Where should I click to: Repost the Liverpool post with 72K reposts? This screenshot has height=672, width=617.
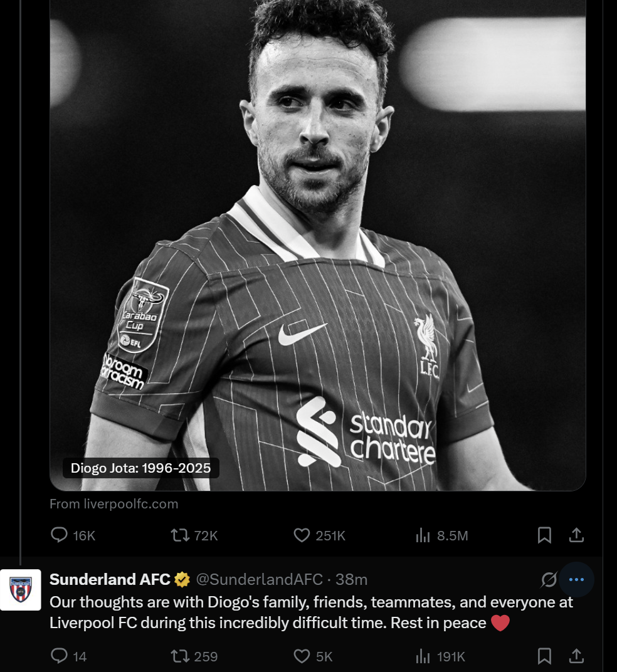click(194, 535)
